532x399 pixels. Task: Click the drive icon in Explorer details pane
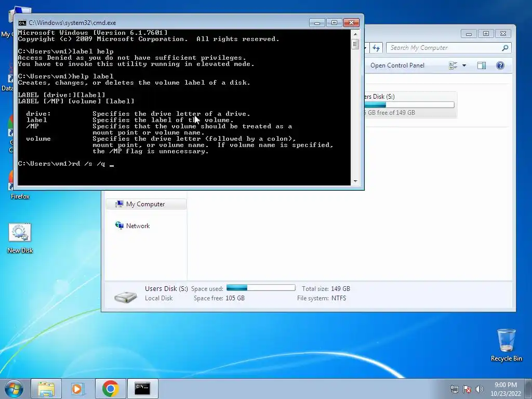126,297
